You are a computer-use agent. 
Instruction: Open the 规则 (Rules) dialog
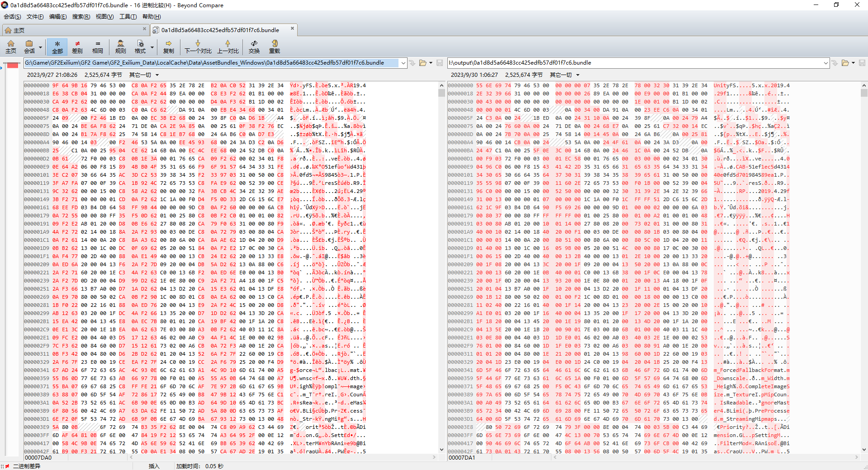coord(120,47)
